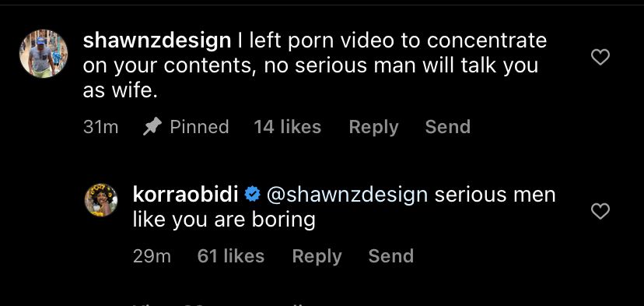The image size is (644, 306).
Task: Tap korraobidi's blue verified badge
Action: (x=252, y=194)
